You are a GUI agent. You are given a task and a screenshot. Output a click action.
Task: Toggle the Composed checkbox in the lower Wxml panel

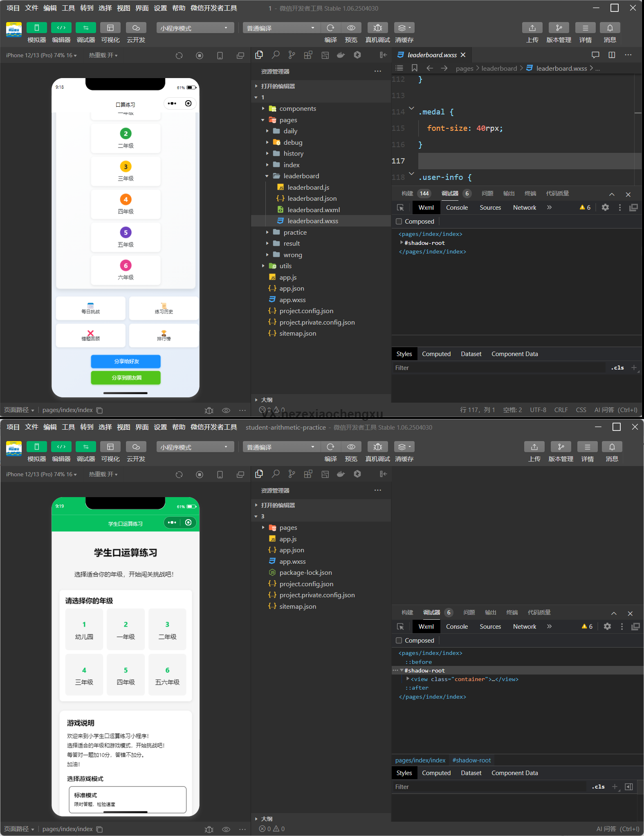click(399, 640)
